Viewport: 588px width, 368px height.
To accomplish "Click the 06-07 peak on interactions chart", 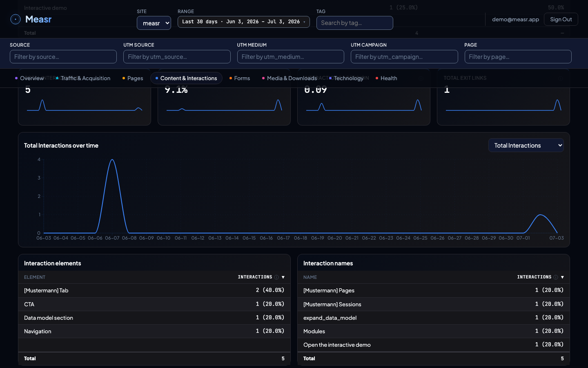I will pos(112,160).
